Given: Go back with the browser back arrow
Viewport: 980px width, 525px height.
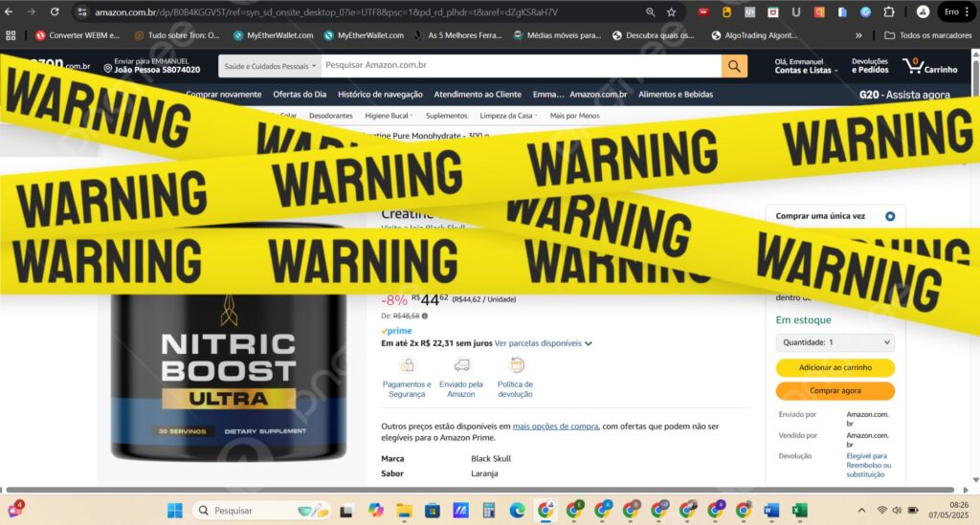Looking at the screenshot, I should pos(9,11).
